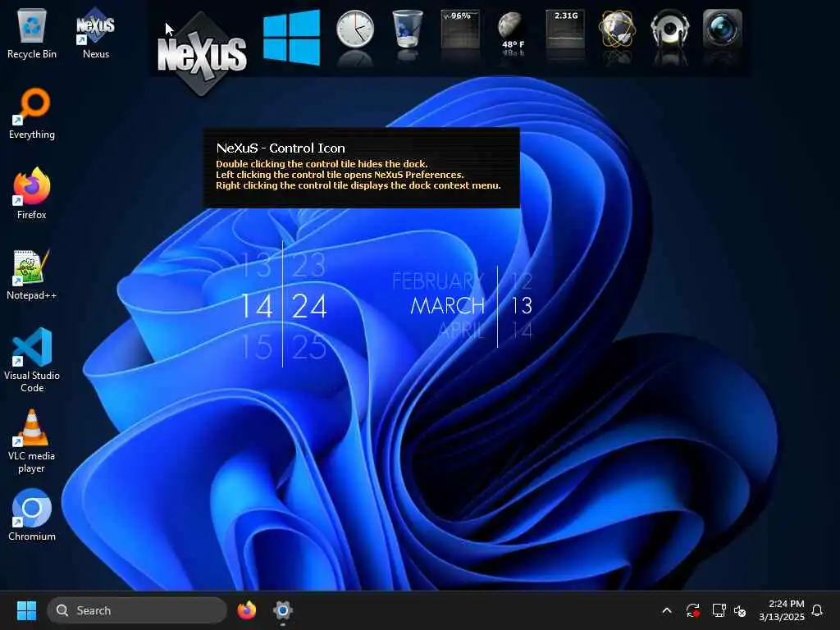
Task: Click the sync status tray icon
Action: click(x=692, y=610)
